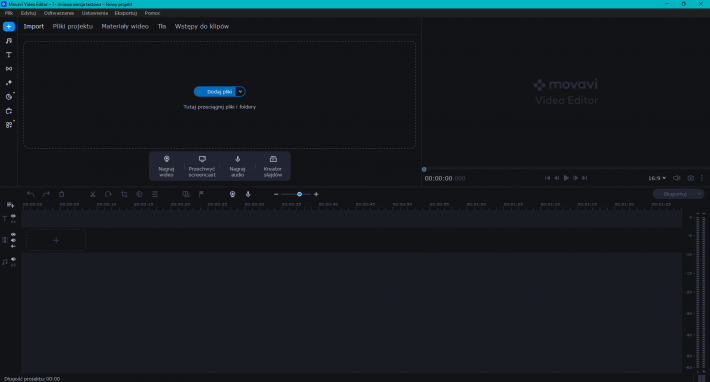Viewport: 710px width, 382px height.
Task: Zoom out timeline with minus button
Action: point(276,194)
